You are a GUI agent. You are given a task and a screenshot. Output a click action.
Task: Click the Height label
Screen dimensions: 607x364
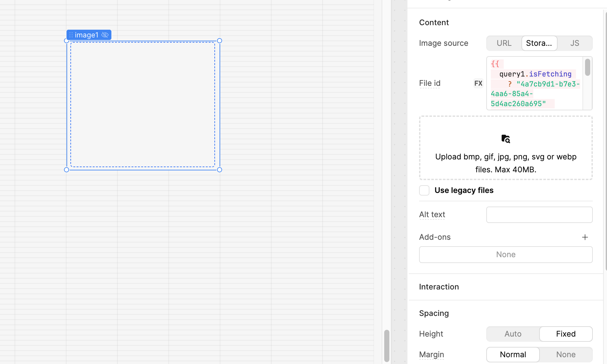tap(431, 334)
